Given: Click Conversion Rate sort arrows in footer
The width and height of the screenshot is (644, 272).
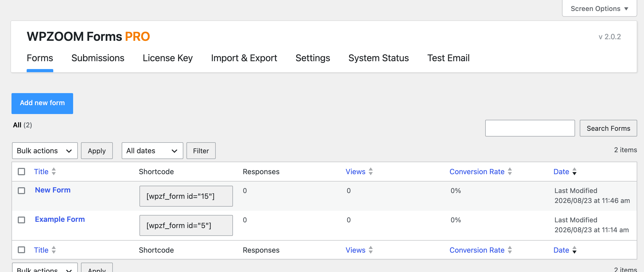Looking at the screenshot, I should [510, 250].
